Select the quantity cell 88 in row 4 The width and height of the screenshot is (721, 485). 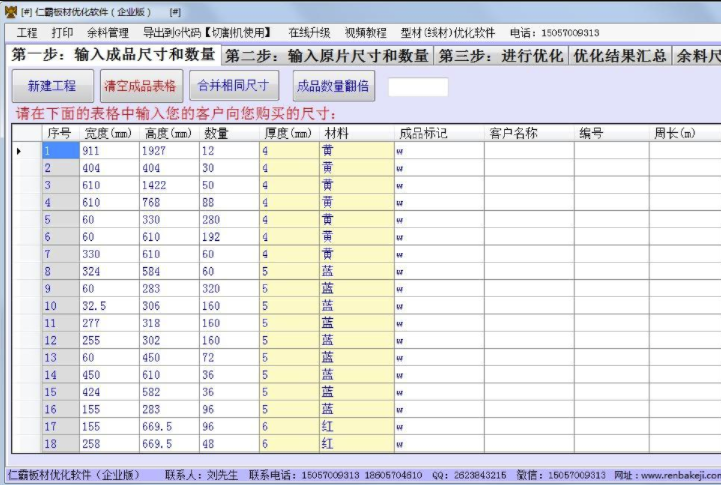coord(229,202)
